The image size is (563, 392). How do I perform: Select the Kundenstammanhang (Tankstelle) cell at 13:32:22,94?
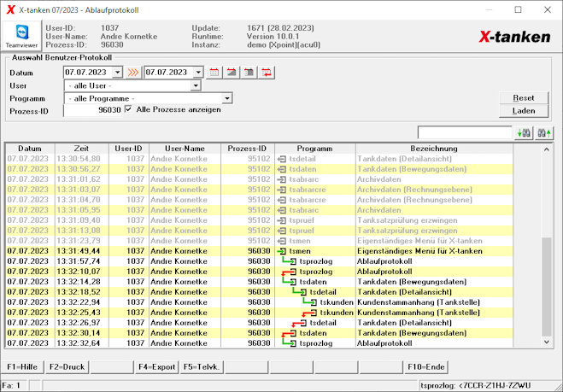click(x=434, y=302)
